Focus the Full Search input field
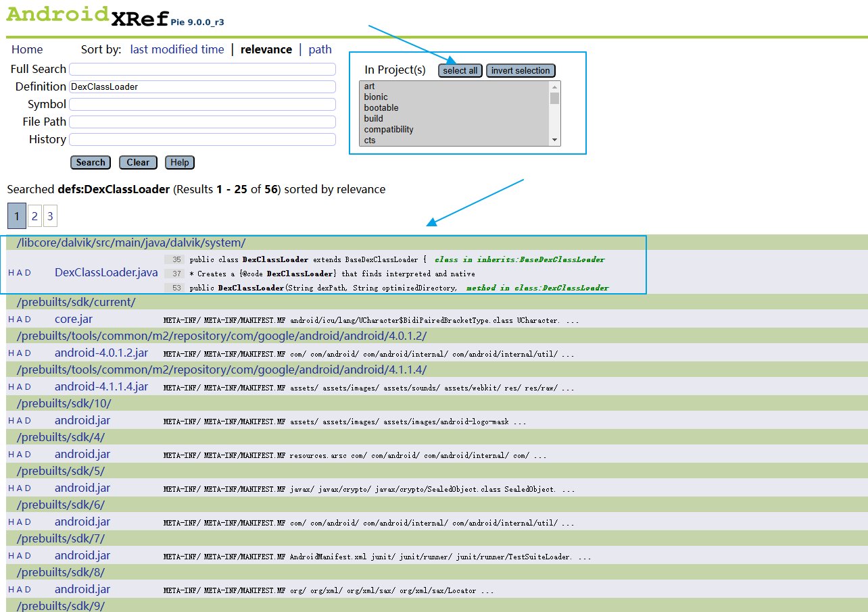Image resolution: width=868 pixels, height=612 pixels. point(203,69)
